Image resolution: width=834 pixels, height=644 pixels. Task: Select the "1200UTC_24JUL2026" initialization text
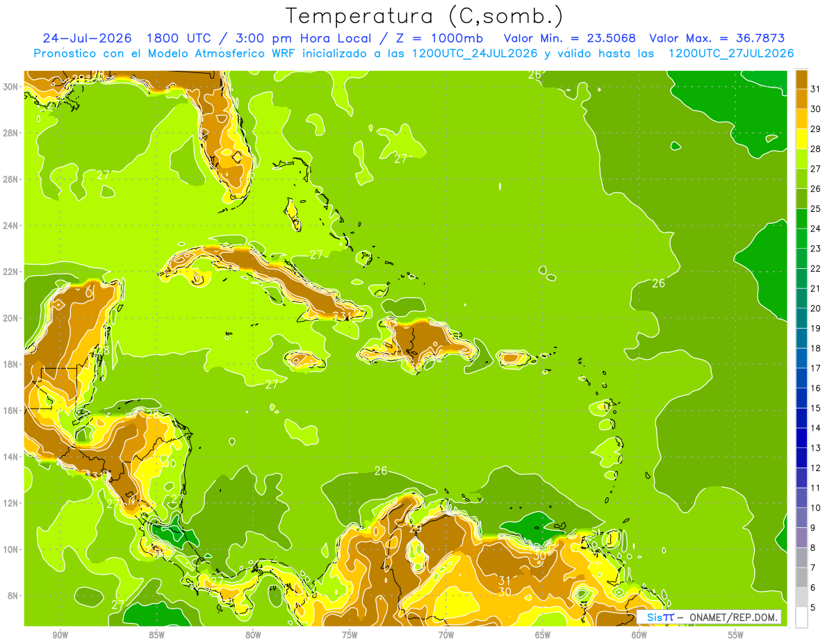(475, 53)
